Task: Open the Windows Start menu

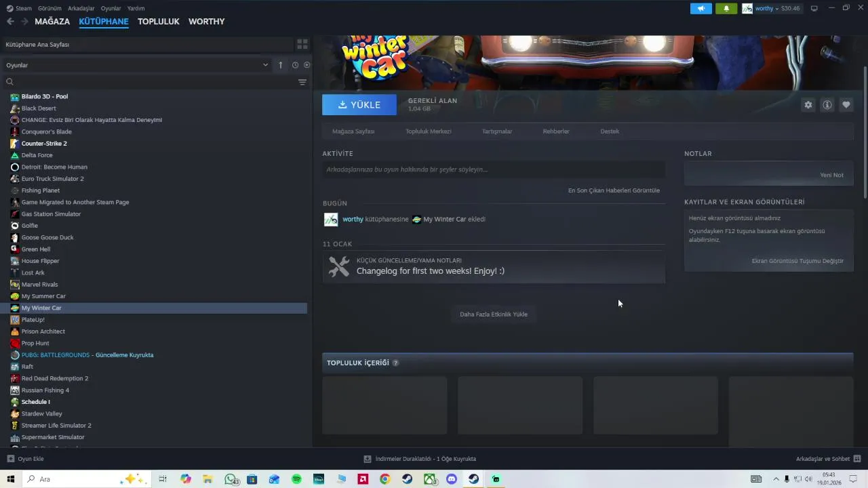Action: pos(11,479)
